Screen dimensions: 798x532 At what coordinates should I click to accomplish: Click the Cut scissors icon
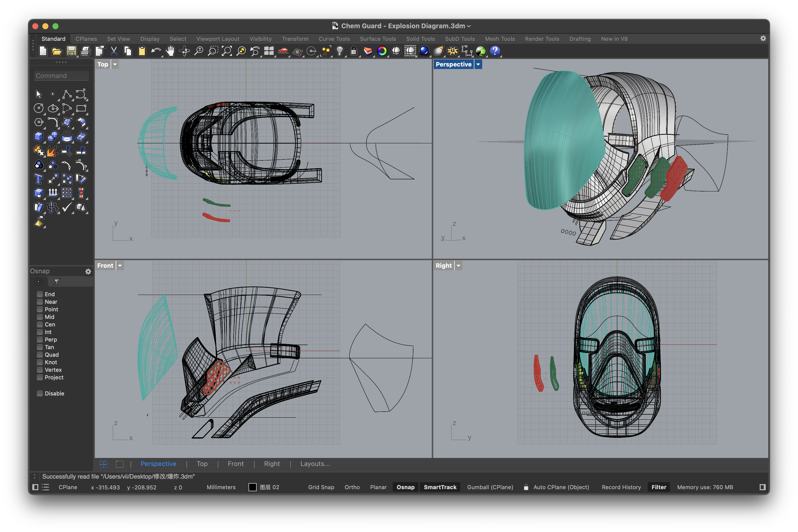[x=114, y=51]
